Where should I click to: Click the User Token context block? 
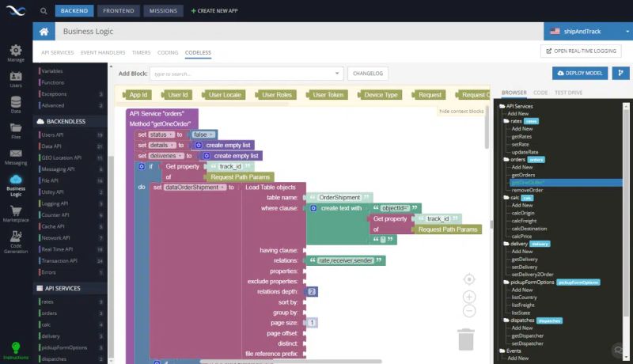click(x=327, y=95)
